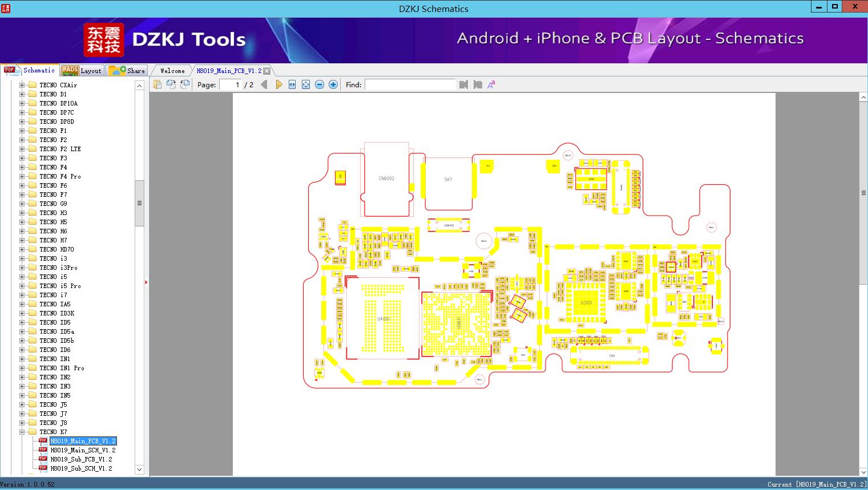The width and height of the screenshot is (868, 490).
Task: Expand the TECNO HD70 folder
Action: (22, 249)
